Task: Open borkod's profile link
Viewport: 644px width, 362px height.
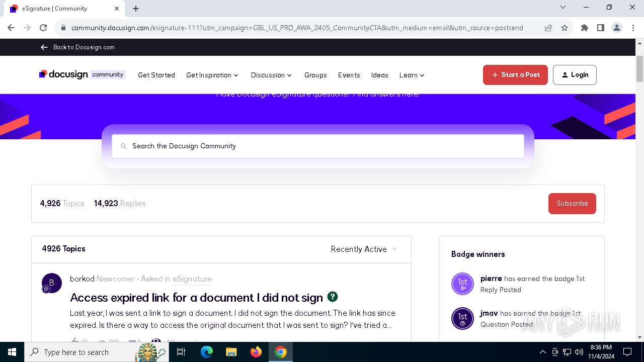Action: click(x=82, y=279)
